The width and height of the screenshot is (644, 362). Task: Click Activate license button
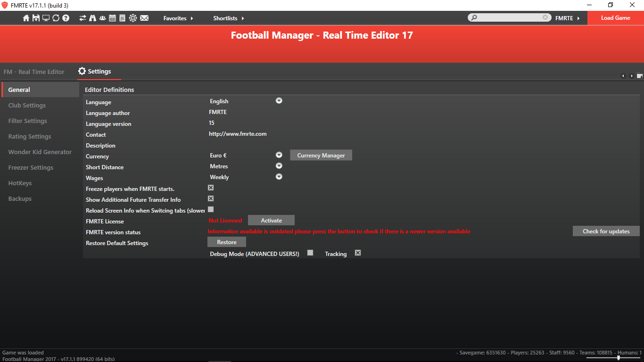pos(272,220)
